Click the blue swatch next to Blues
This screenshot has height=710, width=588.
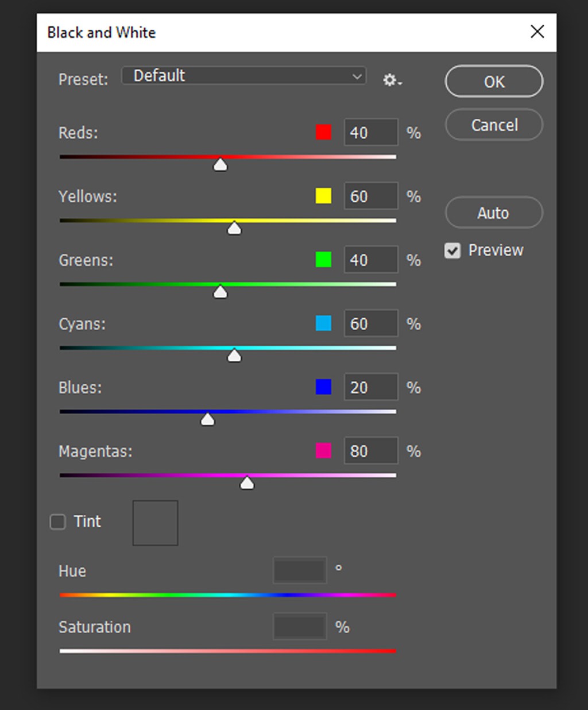[x=323, y=388]
